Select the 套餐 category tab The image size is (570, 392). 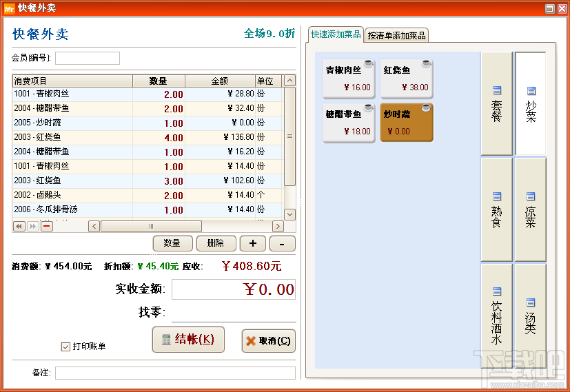coord(496,103)
